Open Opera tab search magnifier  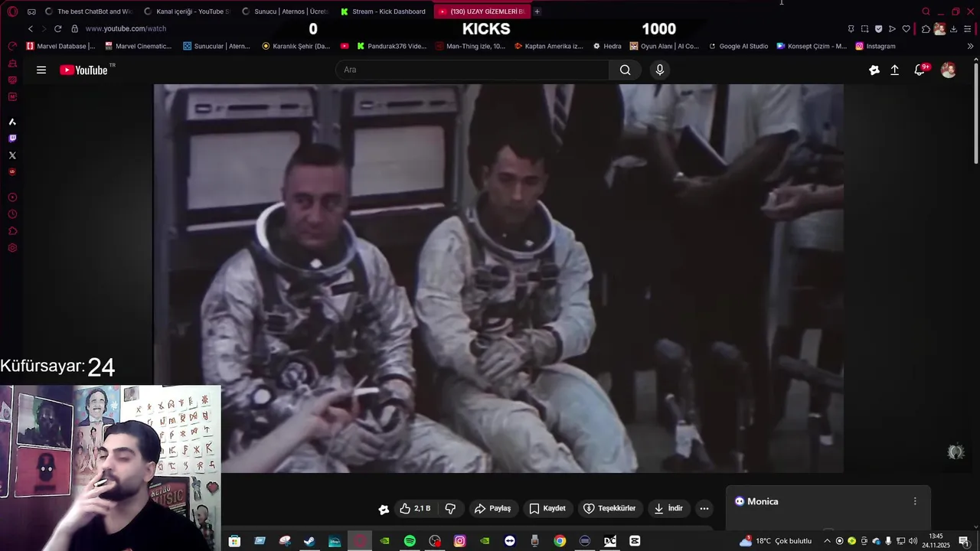coord(926,11)
